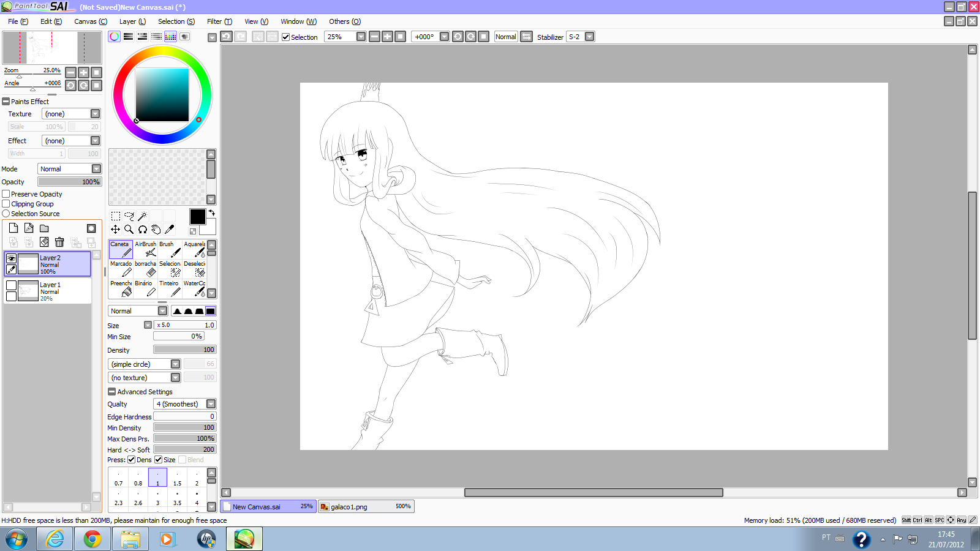Open the Canvas menu
The height and width of the screenshot is (551, 980).
pyautogui.click(x=91, y=21)
